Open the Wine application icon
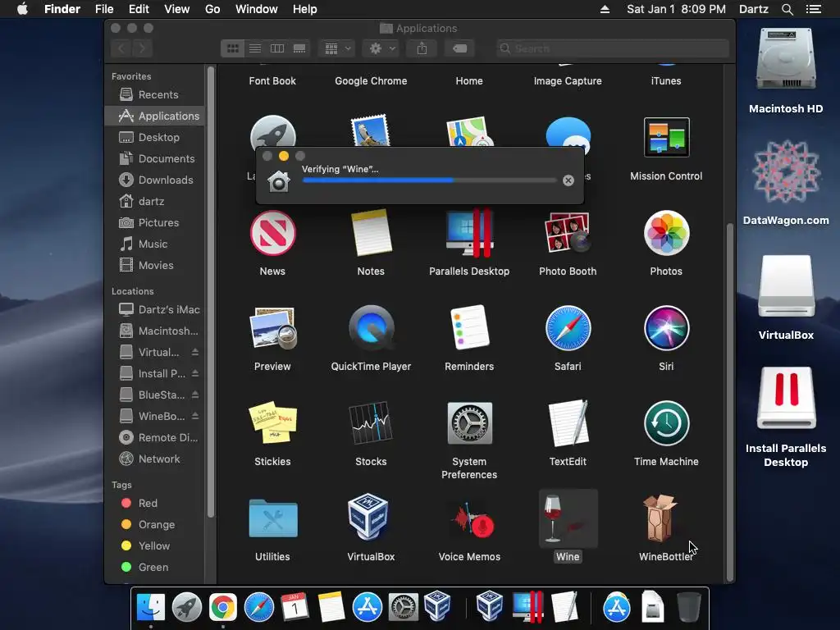Screen dimensions: 840x630 pos(568,518)
